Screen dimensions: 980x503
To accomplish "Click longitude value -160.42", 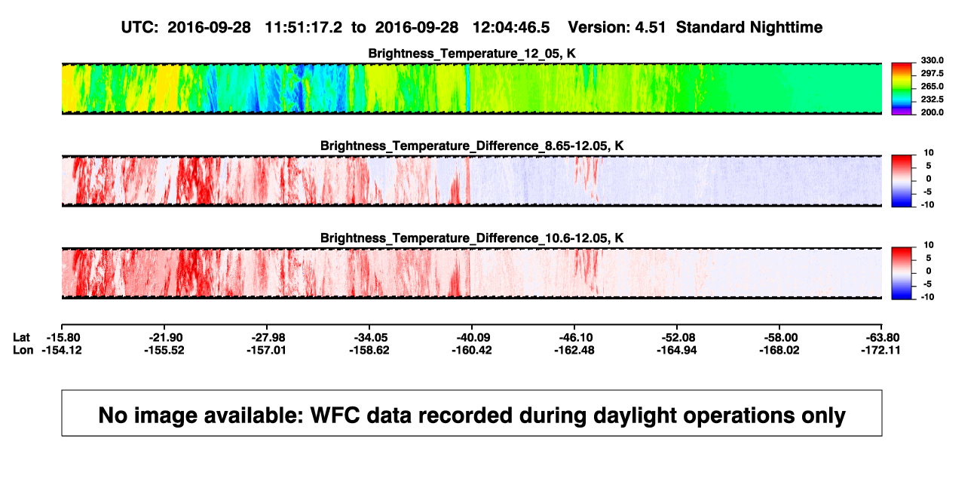I will click(x=472, y=350).
